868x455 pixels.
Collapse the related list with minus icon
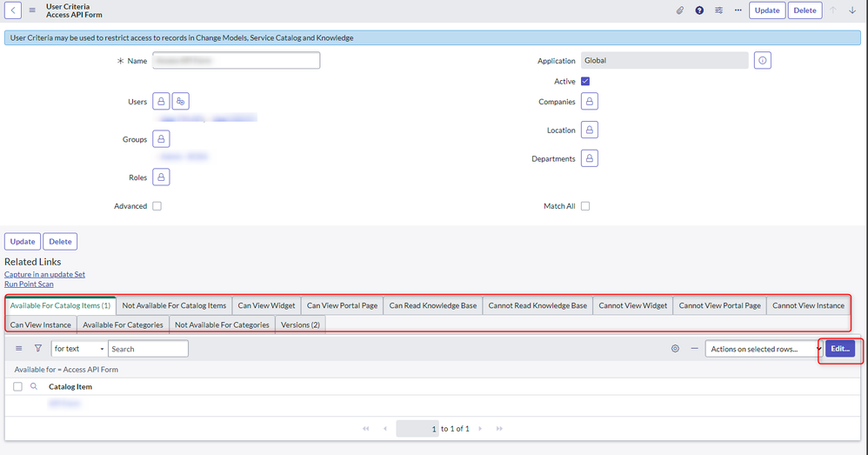click(694, 349)
